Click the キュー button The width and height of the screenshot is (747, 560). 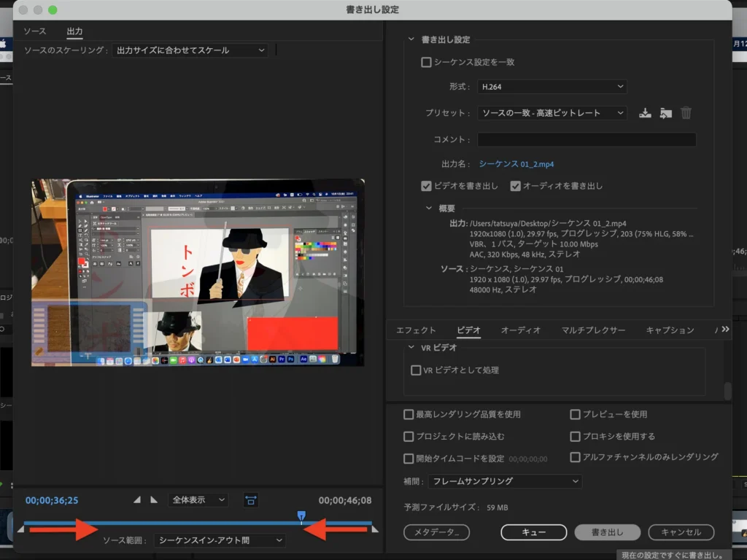533,532
